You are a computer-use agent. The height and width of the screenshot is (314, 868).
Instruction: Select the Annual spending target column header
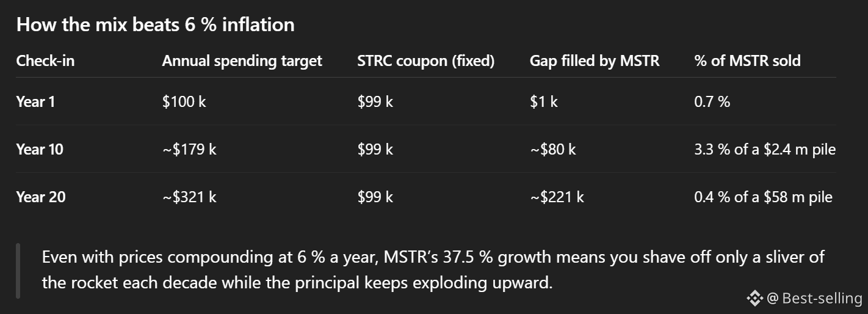click(242, 61)
